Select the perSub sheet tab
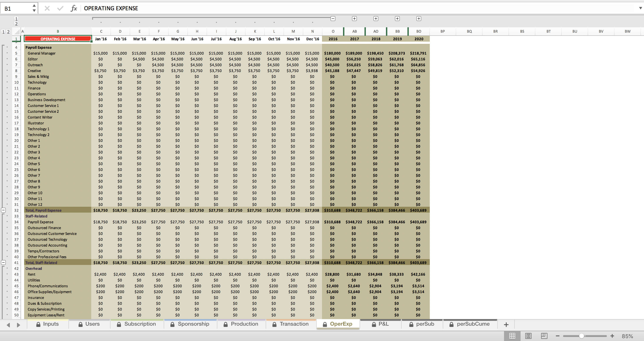The height and width of the screenshot is (341, 644). pos(422,324)
